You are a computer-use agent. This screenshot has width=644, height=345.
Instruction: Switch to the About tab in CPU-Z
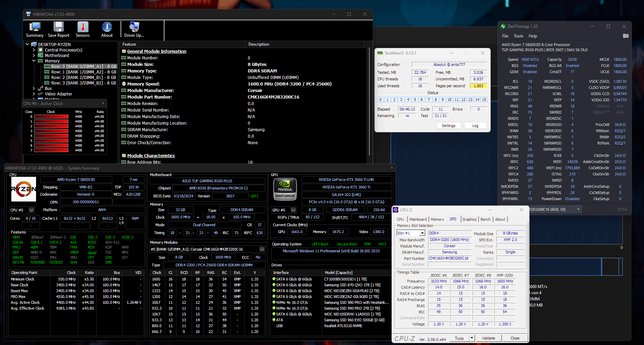[500, 219]
